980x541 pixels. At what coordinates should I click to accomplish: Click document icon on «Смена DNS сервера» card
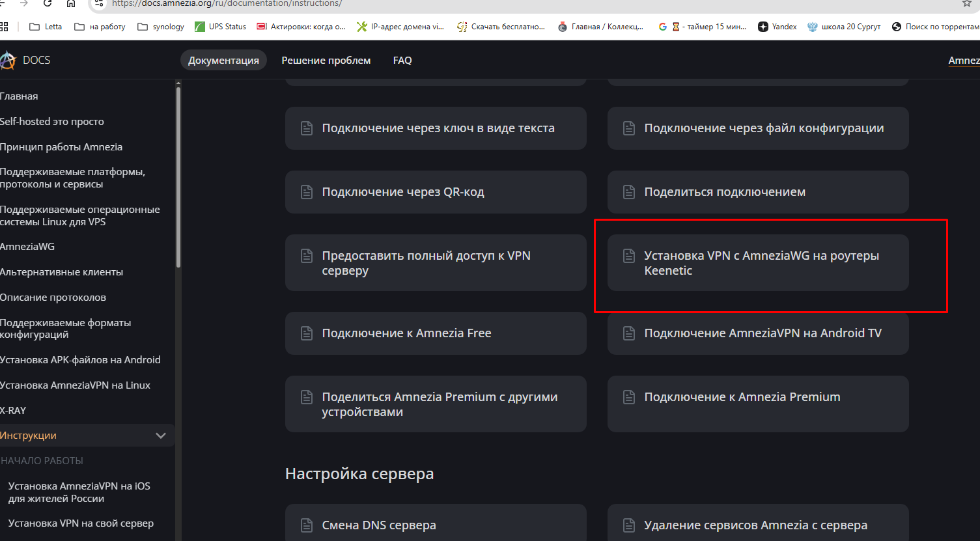coord(307,525)
